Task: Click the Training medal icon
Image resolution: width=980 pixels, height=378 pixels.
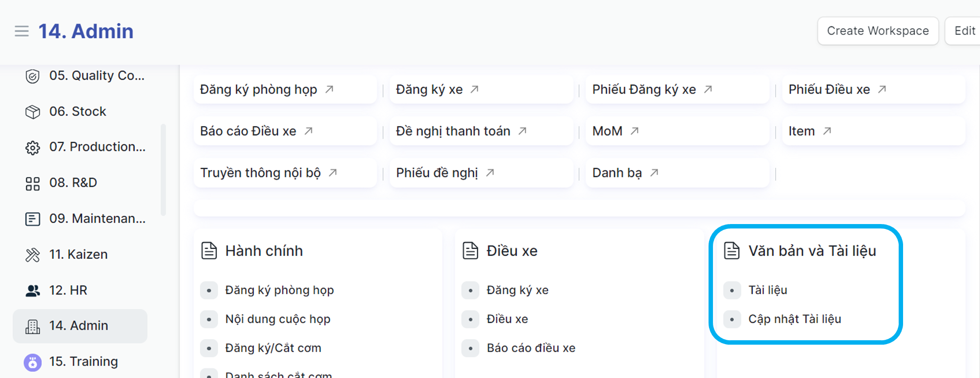Action: coord(32,363)
